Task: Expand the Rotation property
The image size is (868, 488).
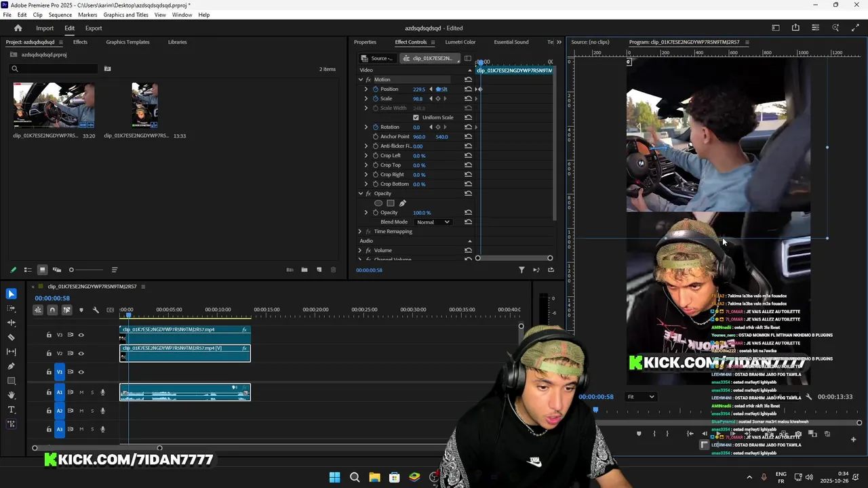Action: [x=366, y=127]
